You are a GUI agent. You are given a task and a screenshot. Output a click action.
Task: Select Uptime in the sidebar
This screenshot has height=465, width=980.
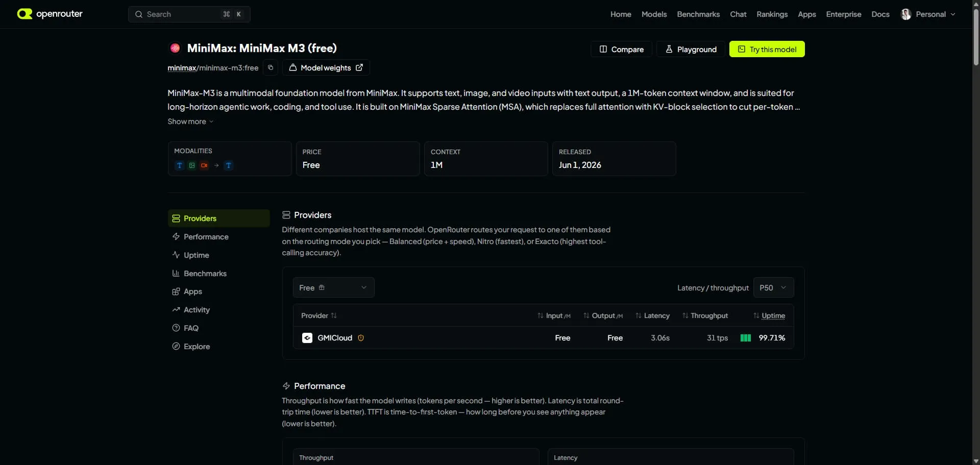point(218,255)
